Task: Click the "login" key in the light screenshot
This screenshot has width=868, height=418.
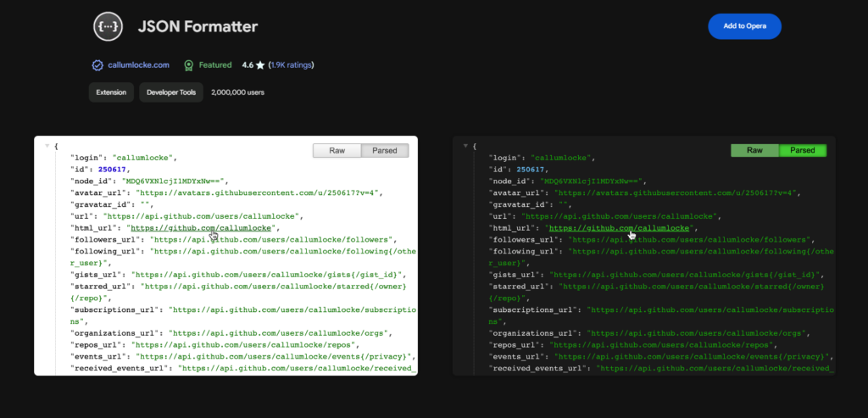Action: click(86, 158)
